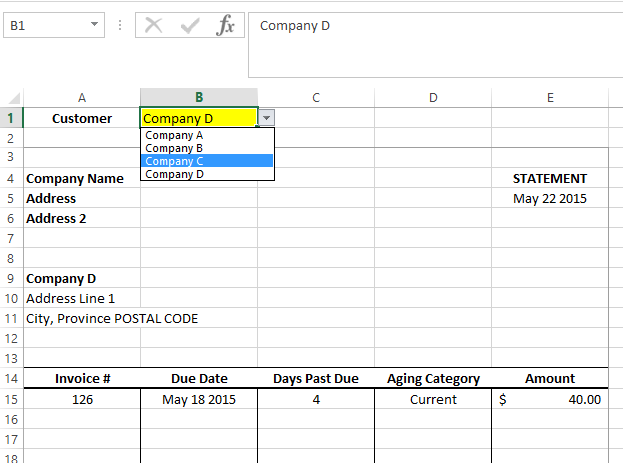
Task: Expand the Name Box dropdown arrow
Action: (x=95, y=25)
